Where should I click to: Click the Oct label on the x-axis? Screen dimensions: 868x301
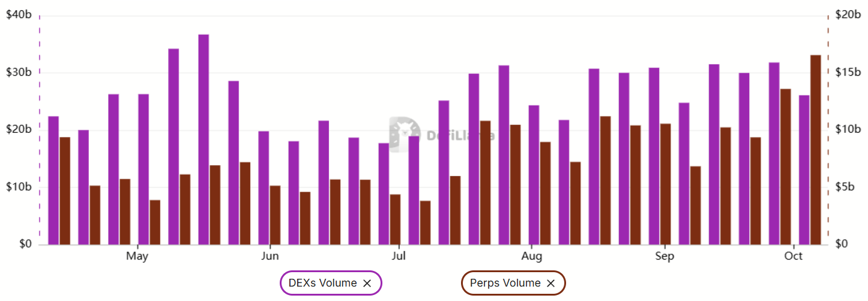pyautogui.click(x=794, y=257)
